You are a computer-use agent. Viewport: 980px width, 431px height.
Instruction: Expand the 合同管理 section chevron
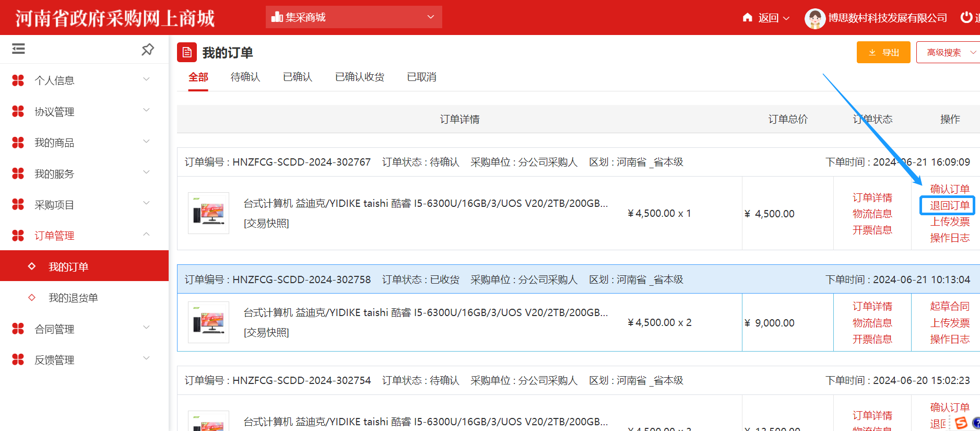147,328
